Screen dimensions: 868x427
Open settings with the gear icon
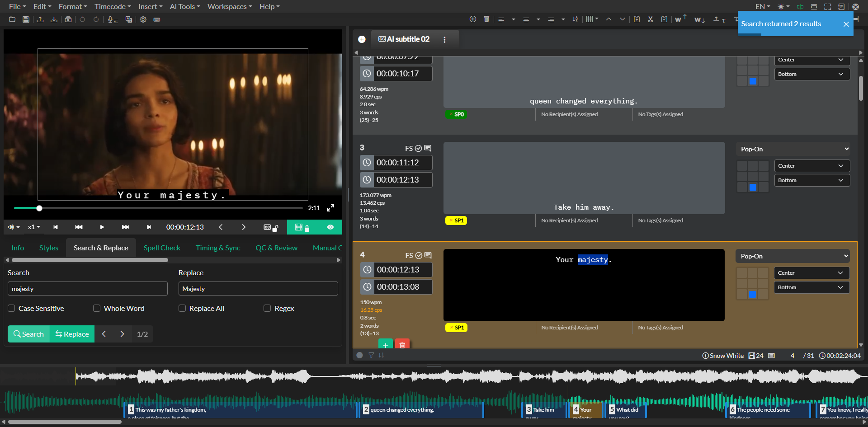pos(143,19)
